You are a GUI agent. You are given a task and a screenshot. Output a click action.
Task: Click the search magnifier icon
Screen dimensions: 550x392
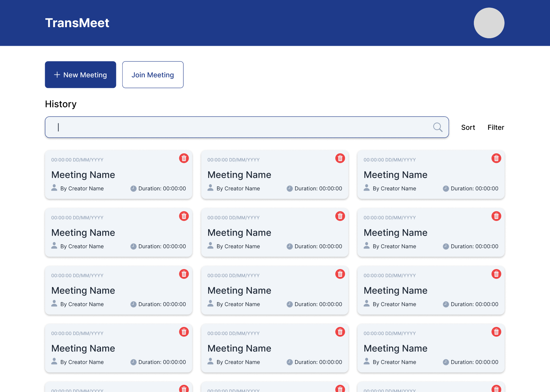coord(438,127)
